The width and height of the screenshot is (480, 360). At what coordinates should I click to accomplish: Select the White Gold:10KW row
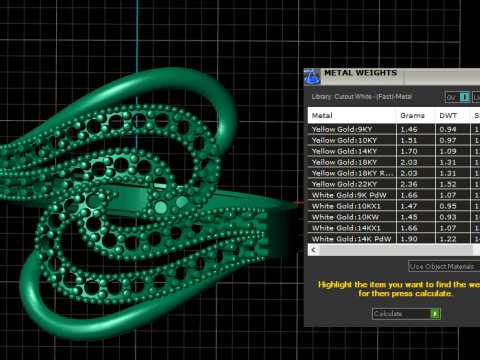[x=393, y=217]
